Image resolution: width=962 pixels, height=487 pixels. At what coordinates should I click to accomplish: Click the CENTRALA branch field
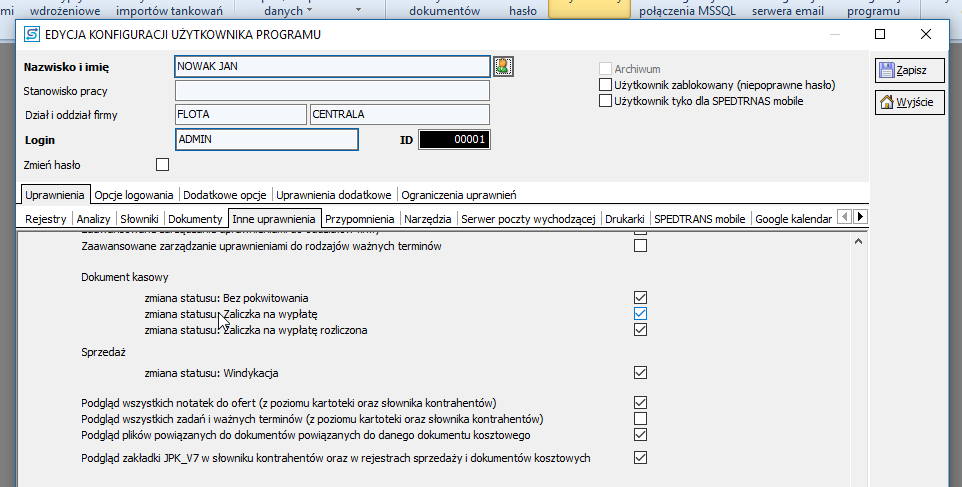pos(400,114)
